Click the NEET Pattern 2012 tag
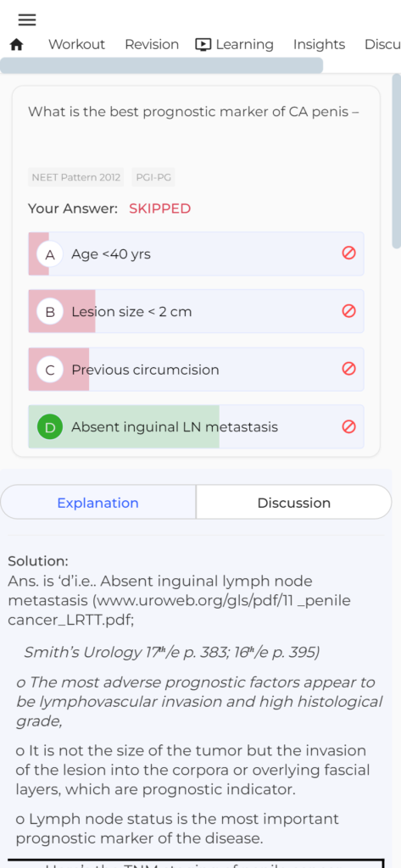 76,178
